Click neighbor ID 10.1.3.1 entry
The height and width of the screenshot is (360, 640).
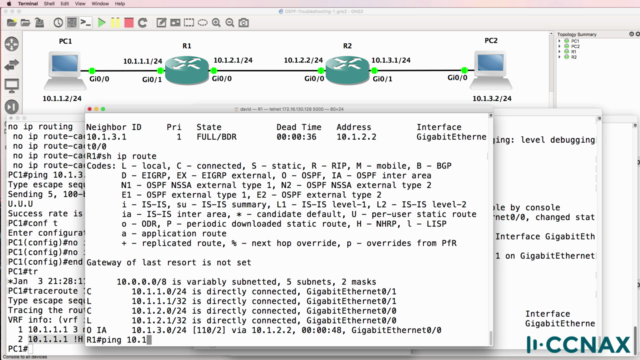coord(106,137)
